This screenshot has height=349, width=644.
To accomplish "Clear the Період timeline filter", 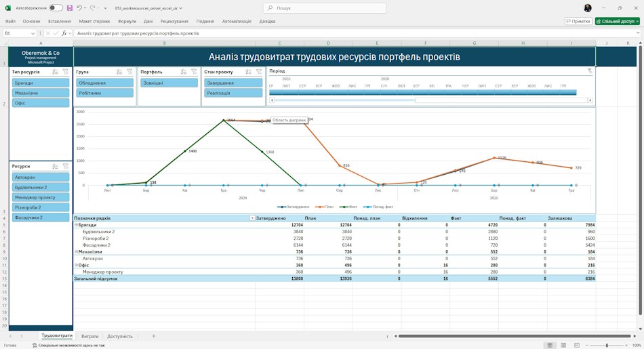I will coord(590,71).
